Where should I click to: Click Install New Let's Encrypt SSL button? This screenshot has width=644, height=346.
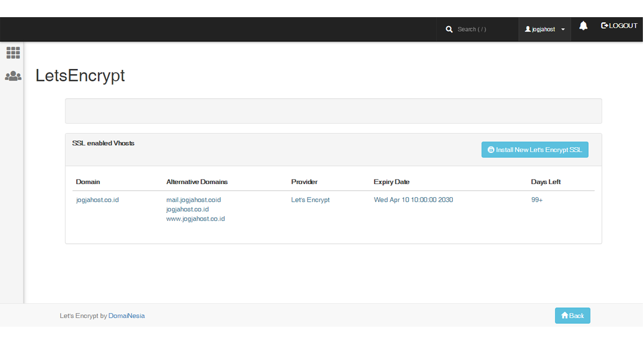tap(535, 150)
